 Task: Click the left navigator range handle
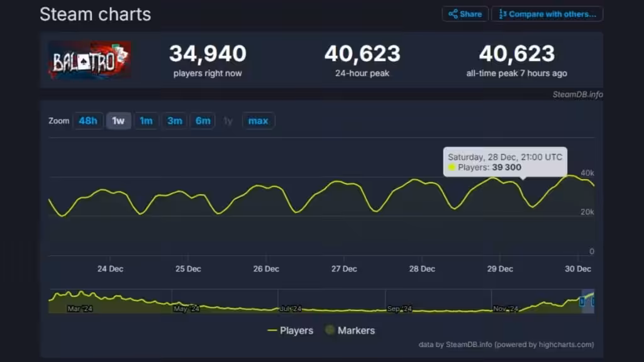[582, 302]
